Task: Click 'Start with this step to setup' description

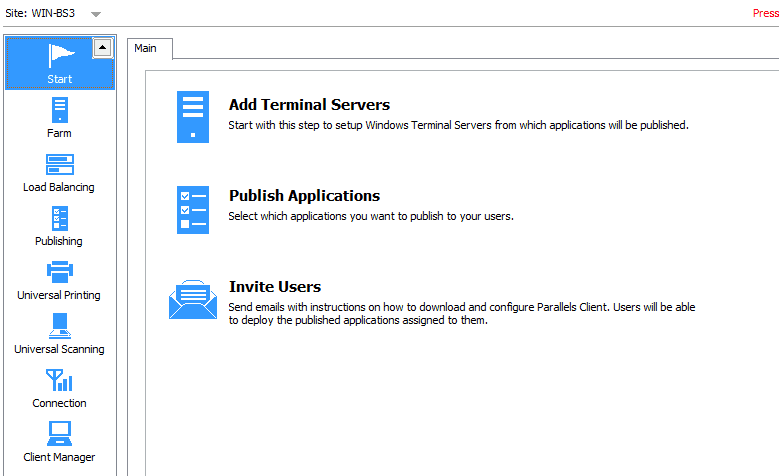Action: (x=458, y=125)
